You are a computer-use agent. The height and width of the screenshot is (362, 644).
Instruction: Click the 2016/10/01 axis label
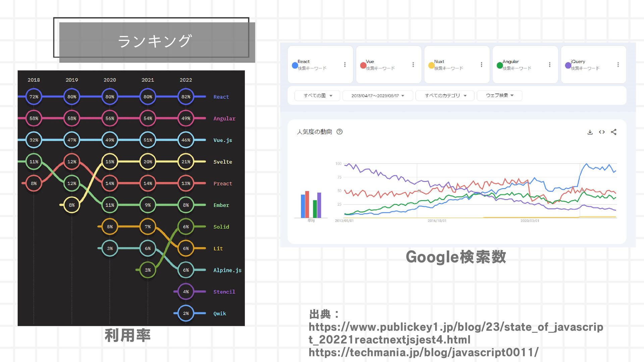pos(437,221)
